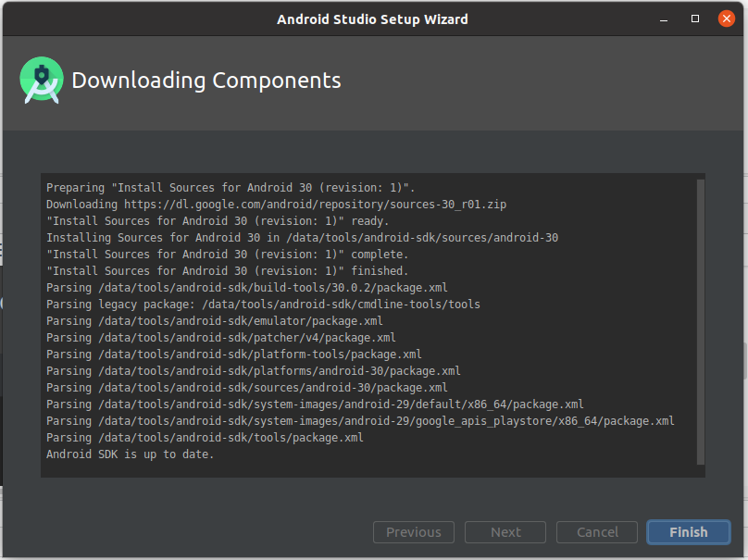Image resolution: width=748 pixels, height=560 pixels.
Task: Click the build-tools/30.0.2/package.xml line
Action: [x=246, y=288]
